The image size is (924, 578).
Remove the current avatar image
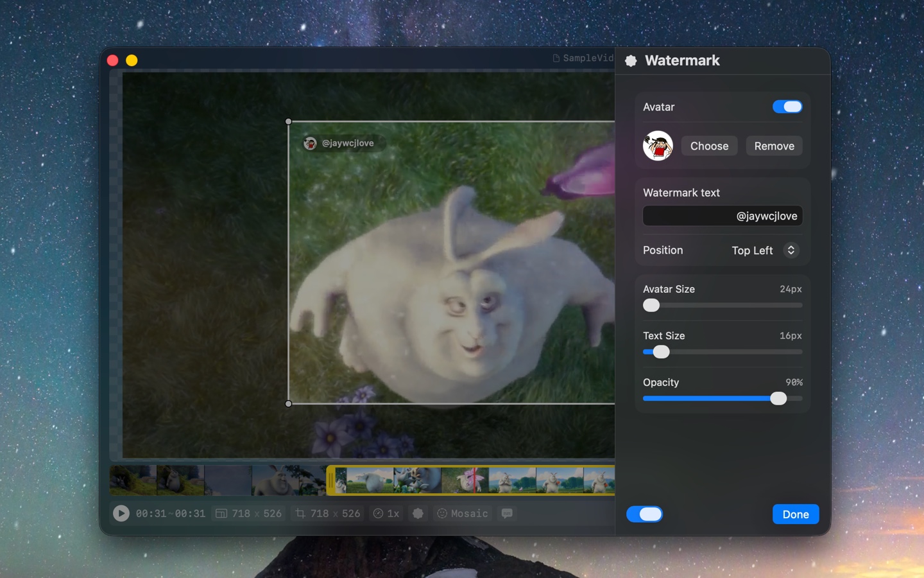pos(774,146)
